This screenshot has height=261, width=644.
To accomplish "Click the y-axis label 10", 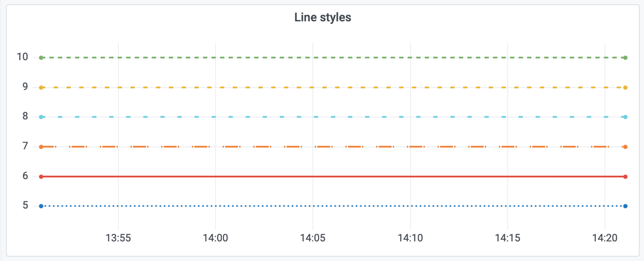I will point(22,57).
